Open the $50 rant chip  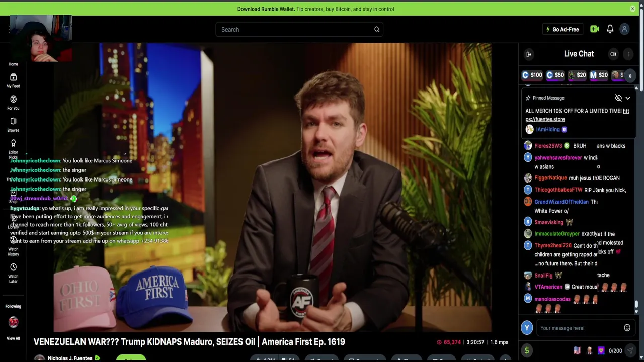555,75
